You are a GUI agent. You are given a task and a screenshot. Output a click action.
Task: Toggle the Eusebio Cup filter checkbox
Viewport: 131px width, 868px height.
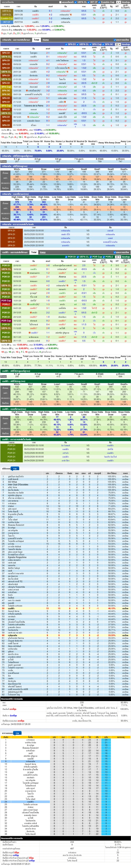pyautogui.click(x=100, y=2)
